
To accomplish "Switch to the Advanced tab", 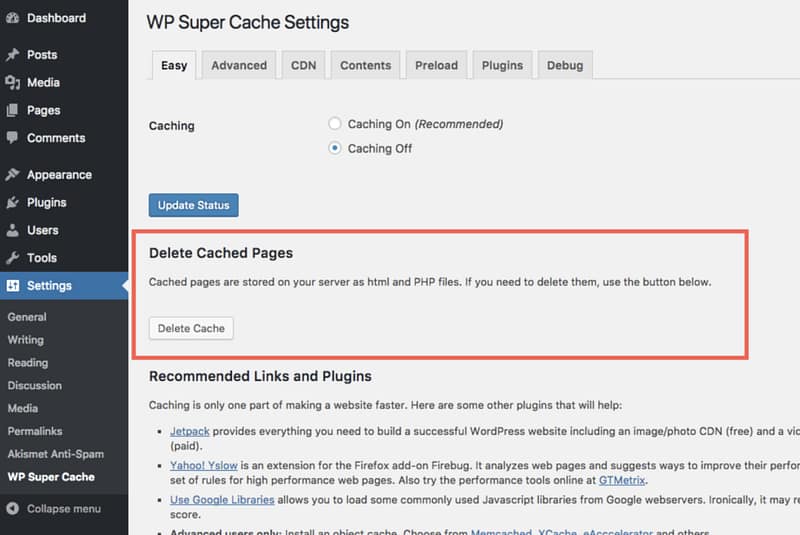I will [239, 66].
